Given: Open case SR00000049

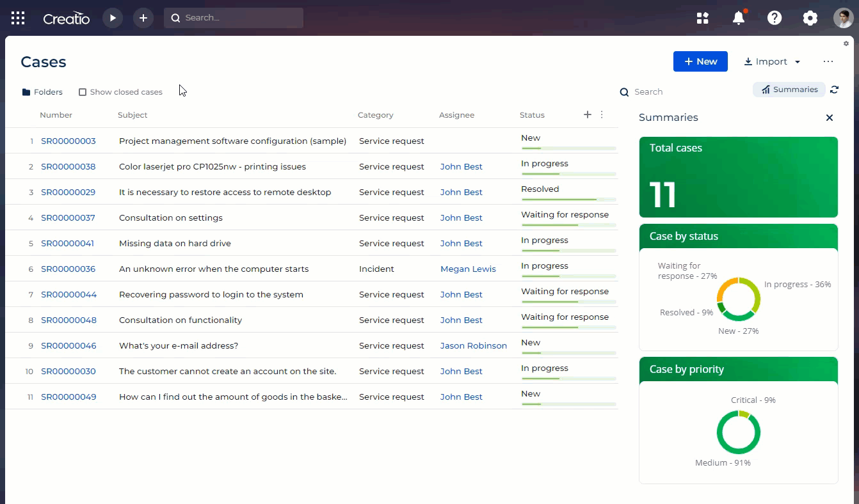Looking at the screenshot, I should coord(69,397).
